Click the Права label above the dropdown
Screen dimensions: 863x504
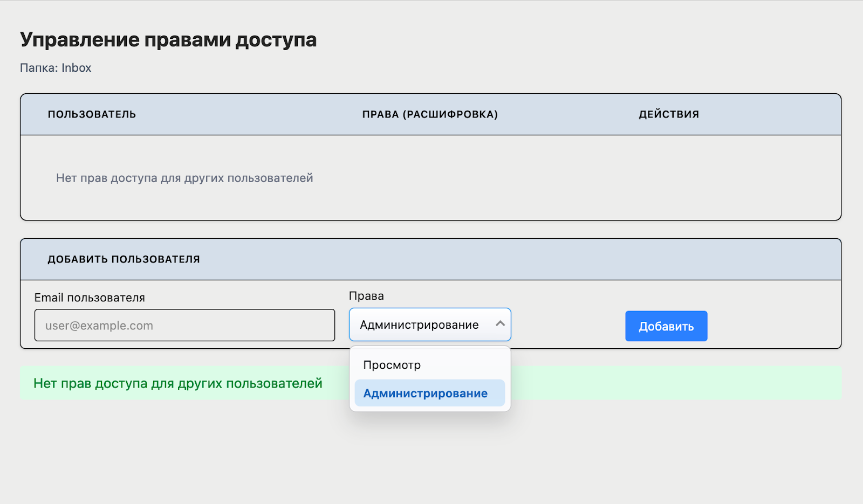[x=366, y=296]
